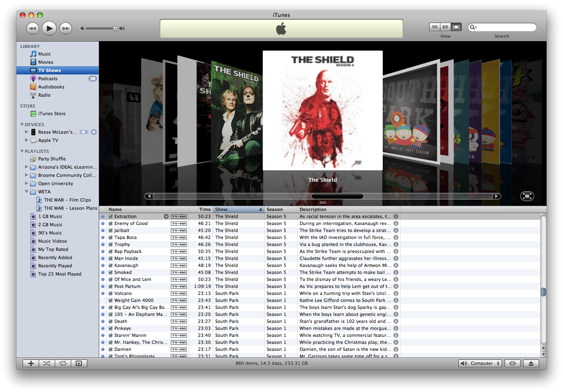The width and height of the screenshot is (563, 392).
Task: Click the Previous track rewind button
Action: (x=33, y=28)
